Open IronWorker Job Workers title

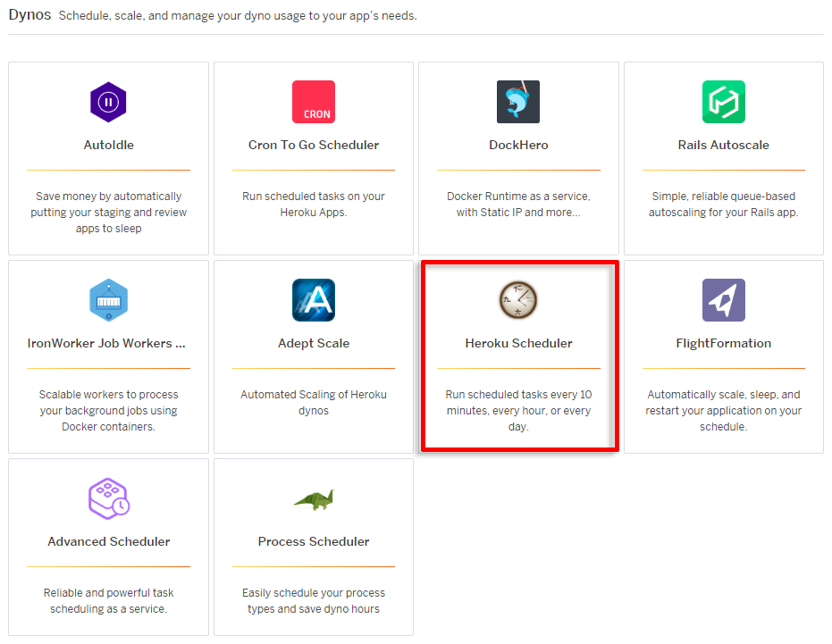coord(106,343)
